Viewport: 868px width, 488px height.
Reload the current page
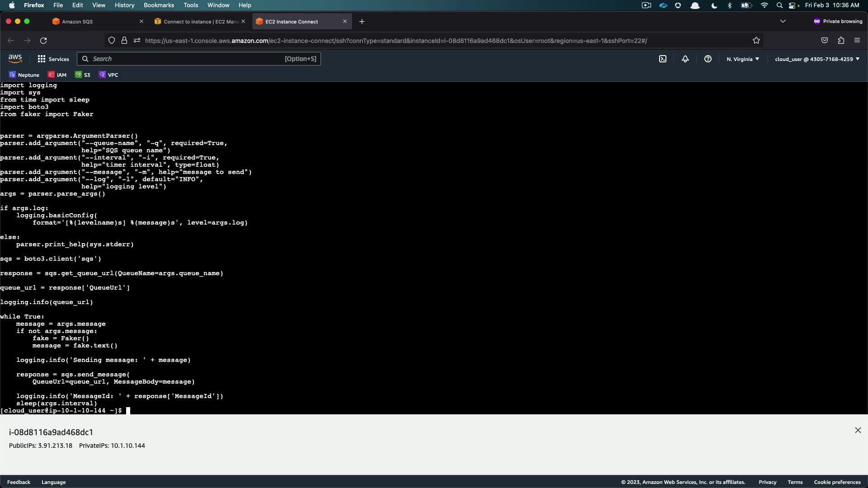[x=43, y=41]
